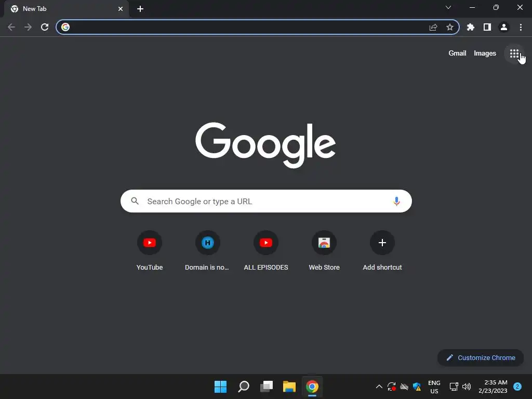Minimize the Chrome window
The height and width of the screenshot is (399, 532).
[472, 7]
